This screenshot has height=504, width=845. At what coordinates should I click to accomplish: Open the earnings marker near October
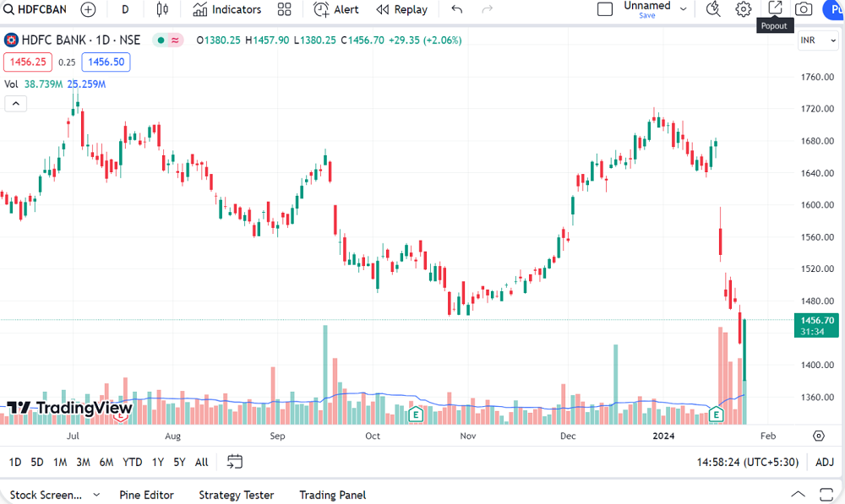pyautogui.click(x=416, y=415)
